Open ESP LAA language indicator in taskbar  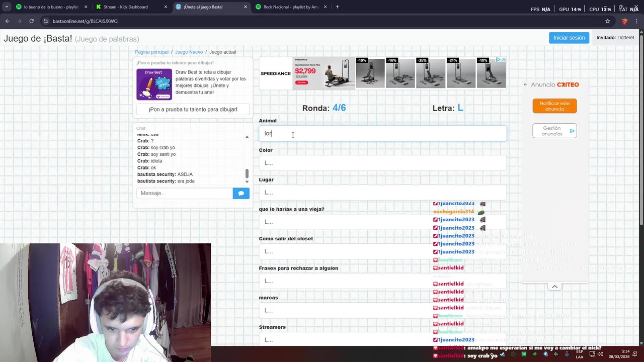(580, 354)
